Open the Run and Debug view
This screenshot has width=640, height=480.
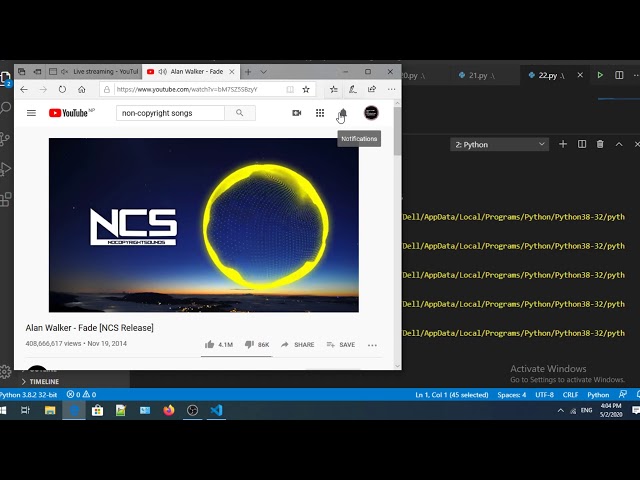click(5, 169)
